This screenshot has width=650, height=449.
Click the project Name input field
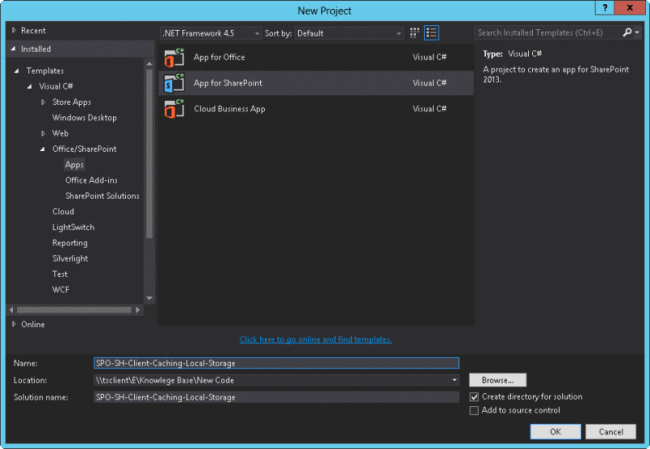coord(276,363)
